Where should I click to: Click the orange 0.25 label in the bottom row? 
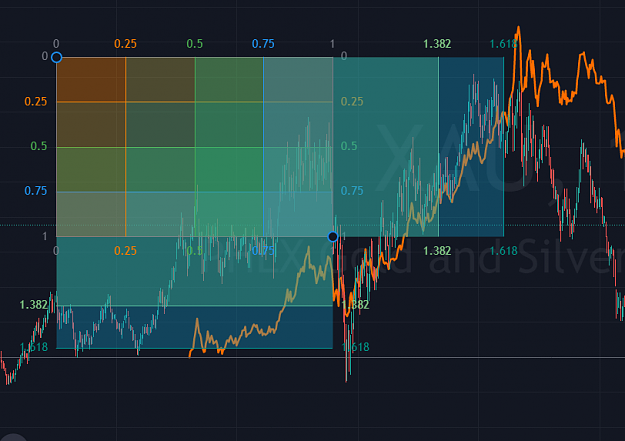[125, 251]
